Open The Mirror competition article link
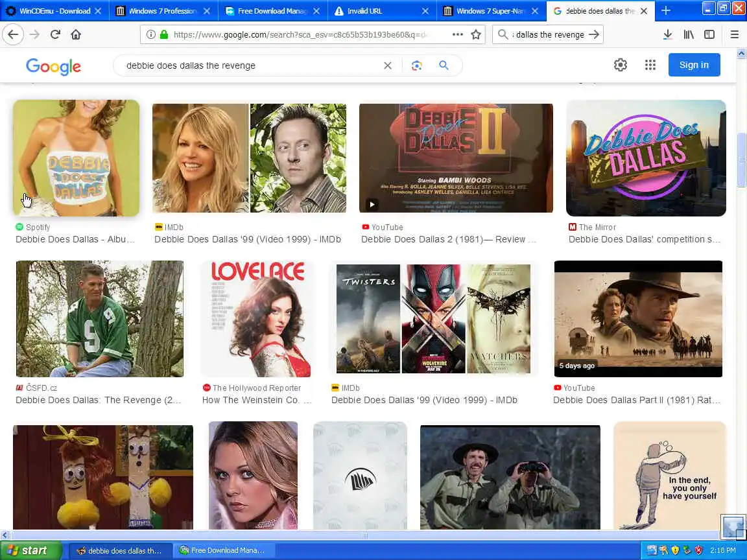The width and height of the screenshot is (747, 560). (x=645, y=240)
